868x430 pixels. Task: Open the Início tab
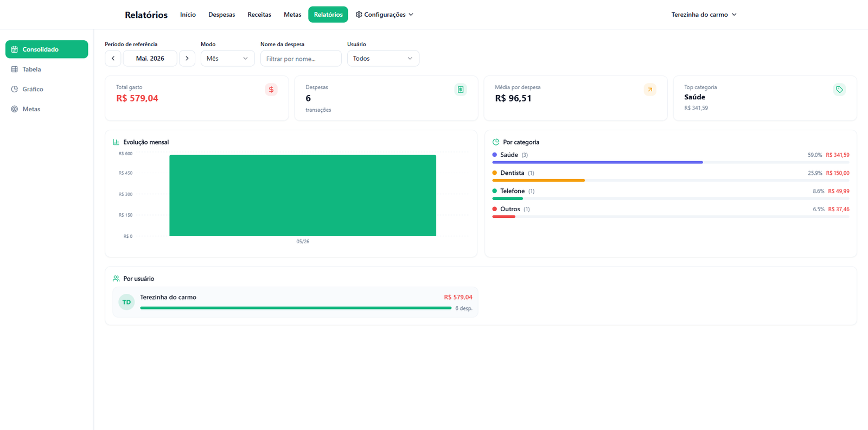(188, 15)
